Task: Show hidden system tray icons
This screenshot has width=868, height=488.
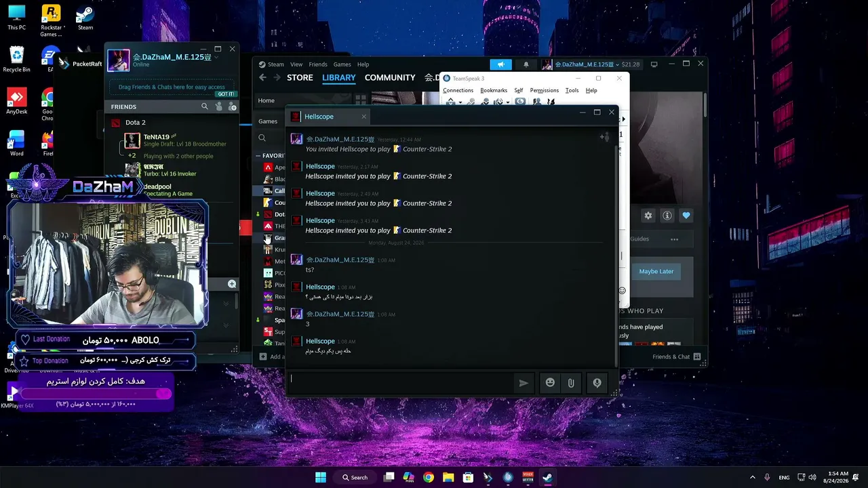Action: click(x=752, y=477)
